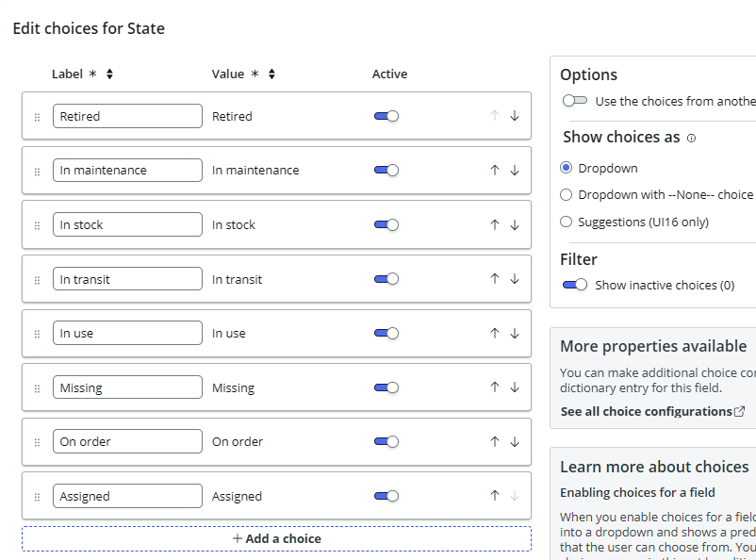Viewport: 756px width, 560px height.
Task: Move the Retired choice down
Action: (x=515, y=116)
